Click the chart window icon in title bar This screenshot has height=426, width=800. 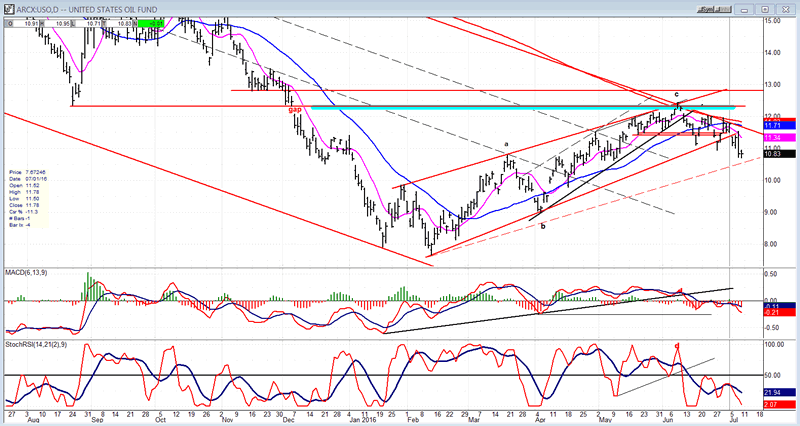coord(8,7)
